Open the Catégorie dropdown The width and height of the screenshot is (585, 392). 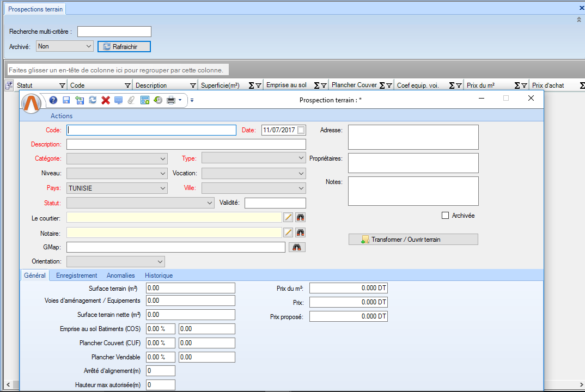click(x=117, y=158)
